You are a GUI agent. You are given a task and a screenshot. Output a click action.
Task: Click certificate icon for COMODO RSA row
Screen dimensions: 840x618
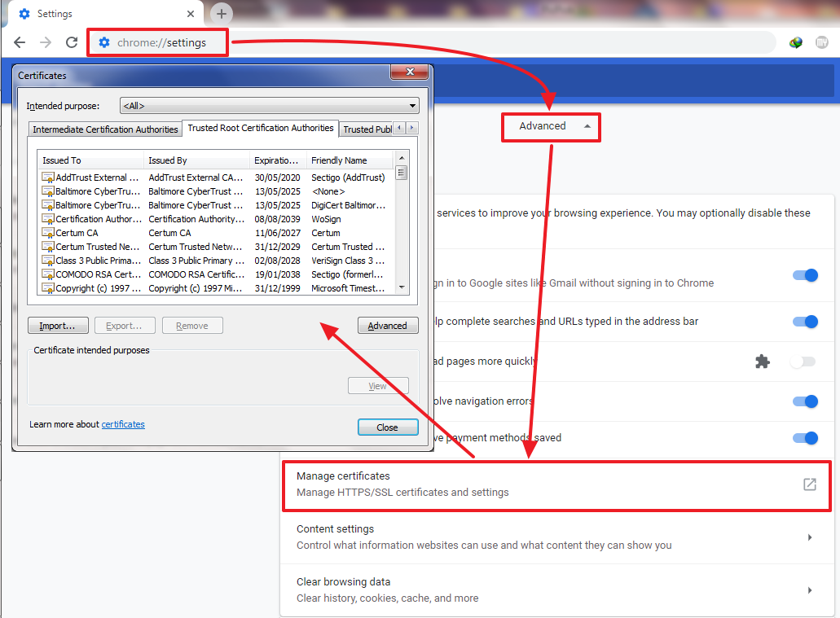[48, 274]
